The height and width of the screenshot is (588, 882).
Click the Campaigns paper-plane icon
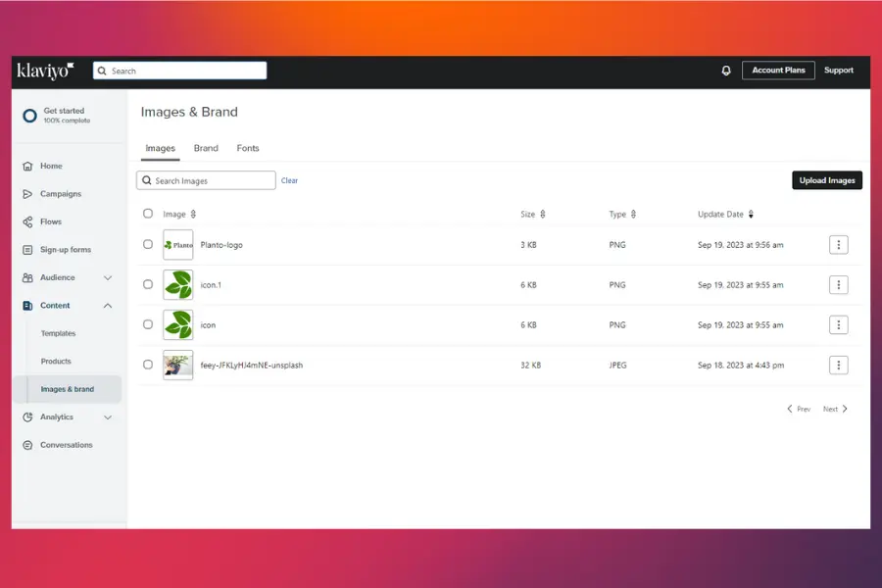point(27,194)
